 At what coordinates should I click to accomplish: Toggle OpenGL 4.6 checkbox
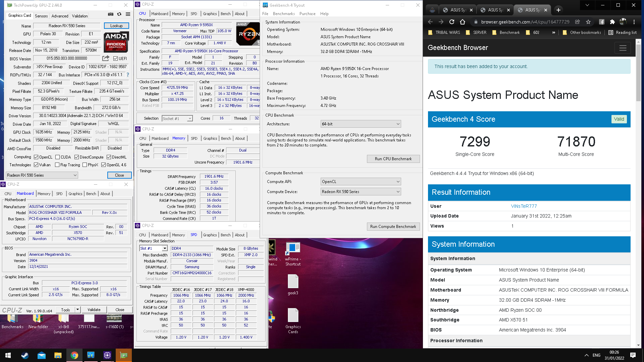[x=103, y=165]
